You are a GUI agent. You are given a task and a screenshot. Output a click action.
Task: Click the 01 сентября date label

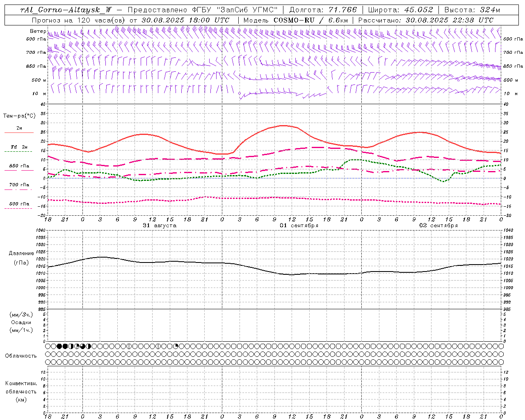click(299, 226)
